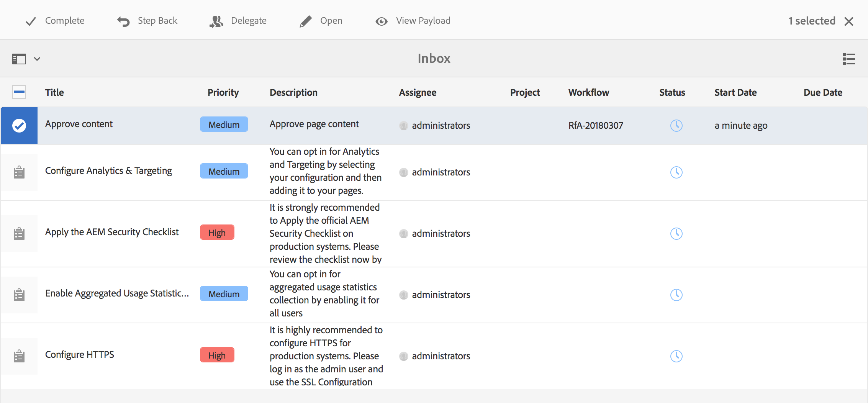Click the Configure HTTPS task clipboard icon
The height and width of the screenshot is (403, 868).
tap(19, 356)
